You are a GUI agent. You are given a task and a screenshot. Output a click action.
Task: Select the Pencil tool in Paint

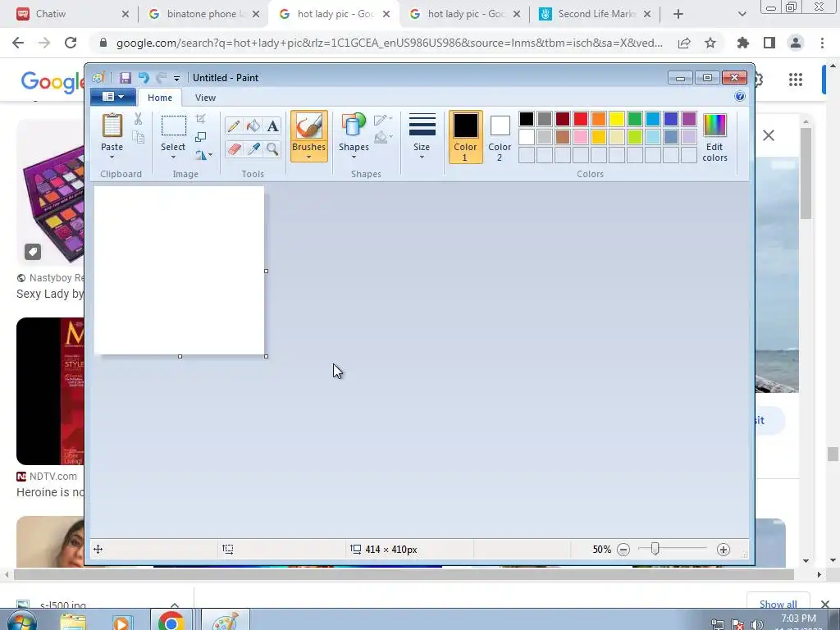click(x=233, y=126)
